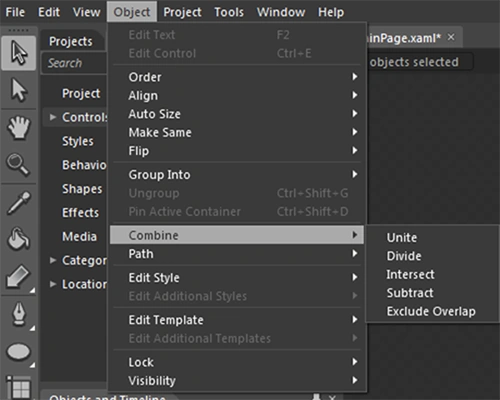Image resolution: width=500 pixels, height=400 pixels.
Task: Choose the Zoom magnifier tool
Action: click(19, 164)
